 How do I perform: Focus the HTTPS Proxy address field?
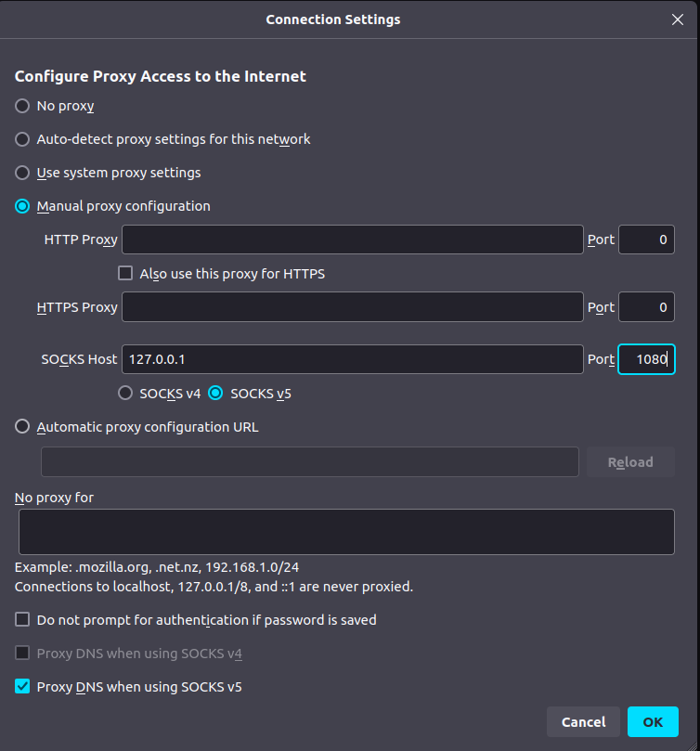point(353,307)
